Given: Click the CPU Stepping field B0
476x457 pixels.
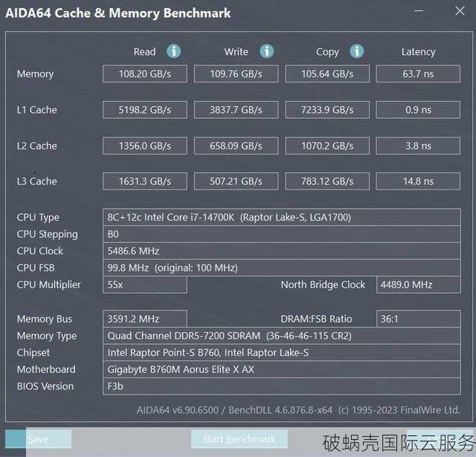Looking at the screenshot, I should [x=282, y=234].
